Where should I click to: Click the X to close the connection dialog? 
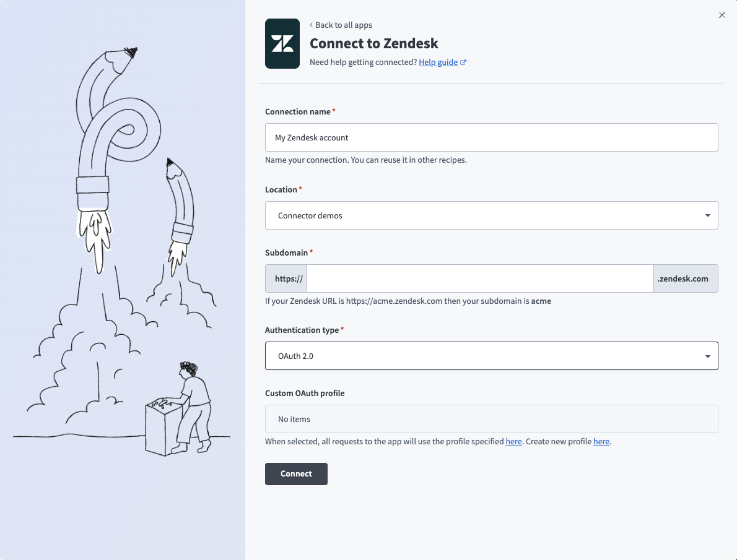pyautogui.click(x=722, y=15)
